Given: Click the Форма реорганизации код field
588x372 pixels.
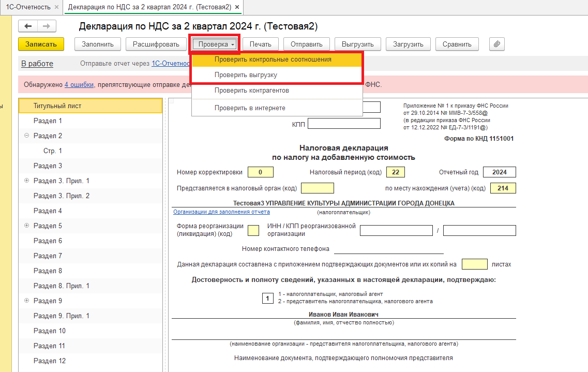Looking at the screenshot, I should (x=253, y=230).
